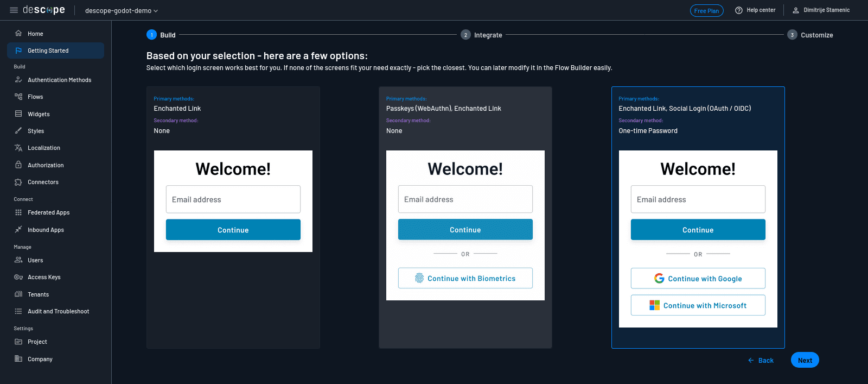
Task: Open Access Keys via key icon
Action: [x=18, y=277]
